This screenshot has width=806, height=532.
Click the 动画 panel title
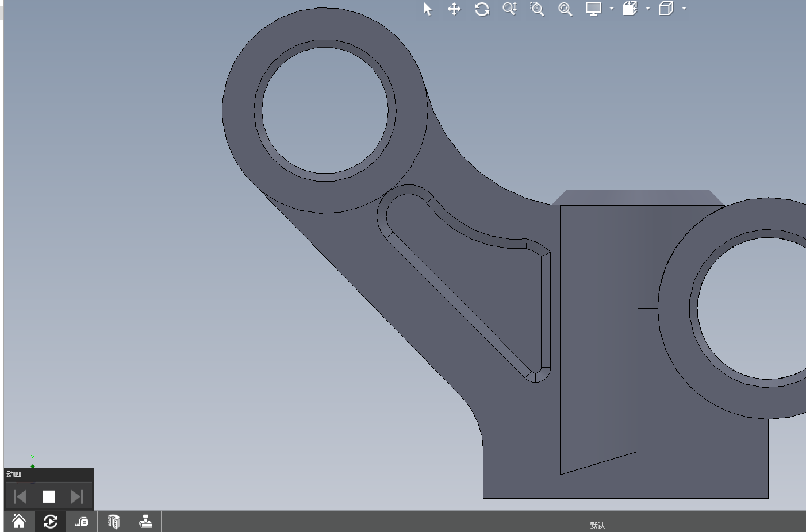click(14, 474)
